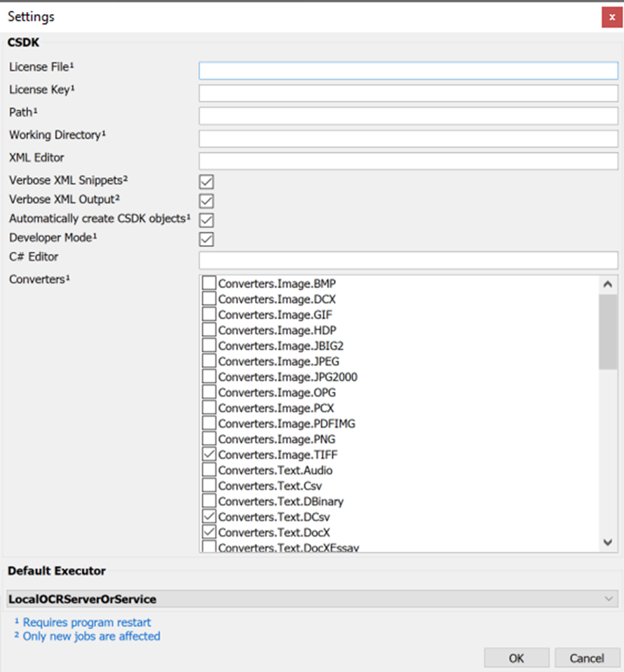Screen dimensions: 624x672
Task: Disable Verbose XML Output
Action: (206, 201)
